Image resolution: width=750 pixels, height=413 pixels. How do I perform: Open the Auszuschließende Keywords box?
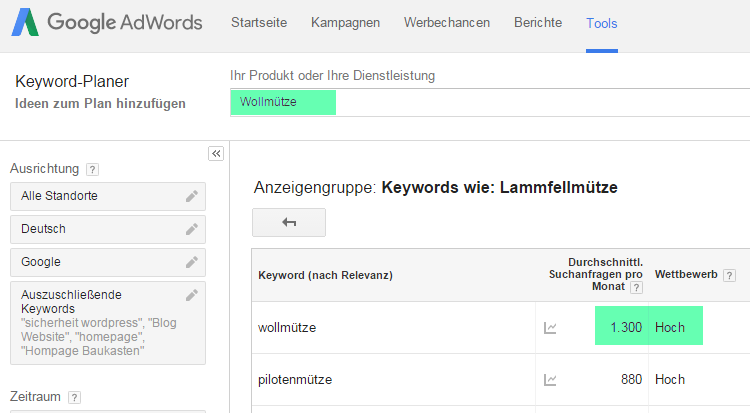[108, 323]
